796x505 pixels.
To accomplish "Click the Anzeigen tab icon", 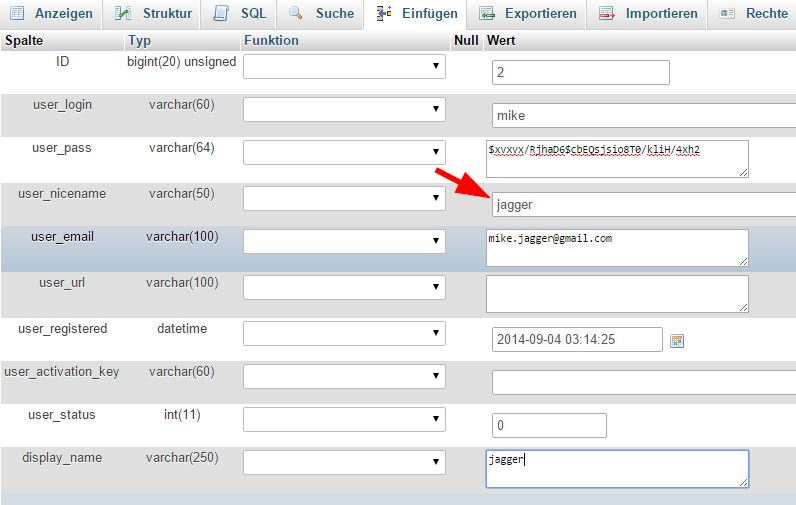I will pyautogui.click(x=17, y=14).
